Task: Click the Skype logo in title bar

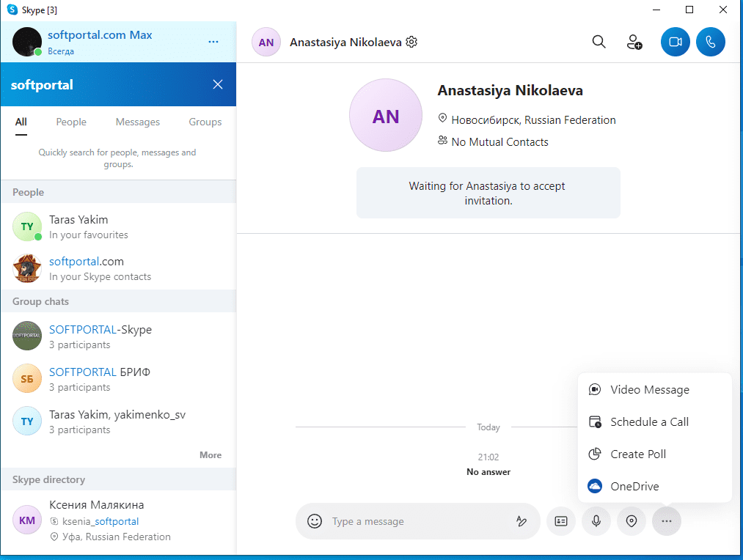Action: (x=12, y=10)
